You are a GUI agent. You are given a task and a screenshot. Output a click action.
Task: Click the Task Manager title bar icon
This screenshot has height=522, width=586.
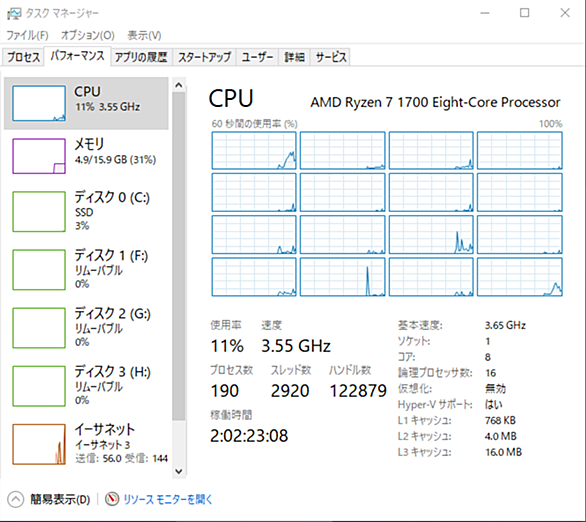click(14, 13)
